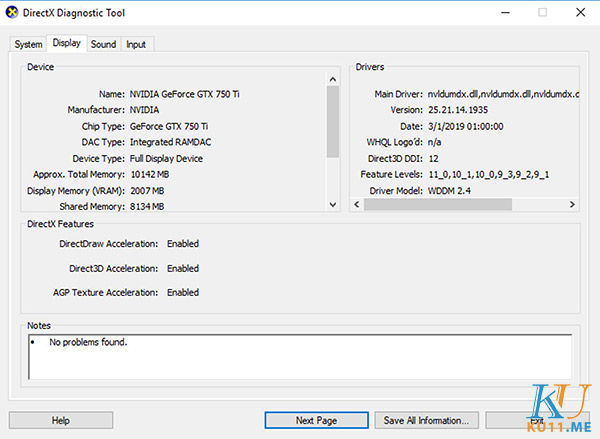Screen dimensions: 600x439
Task: Click inside the Notes text box
Action: (300, 357)
